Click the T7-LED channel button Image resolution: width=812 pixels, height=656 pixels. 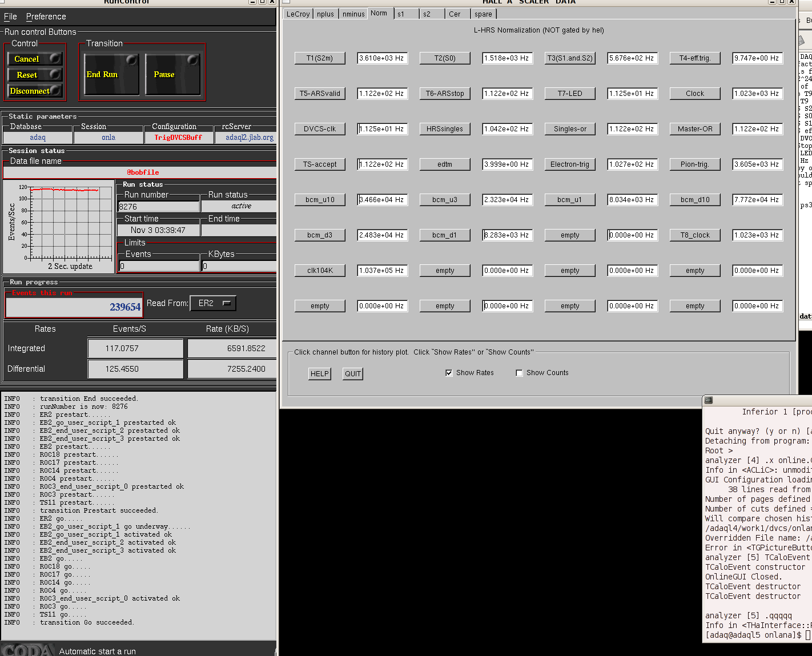coord(570,94)
